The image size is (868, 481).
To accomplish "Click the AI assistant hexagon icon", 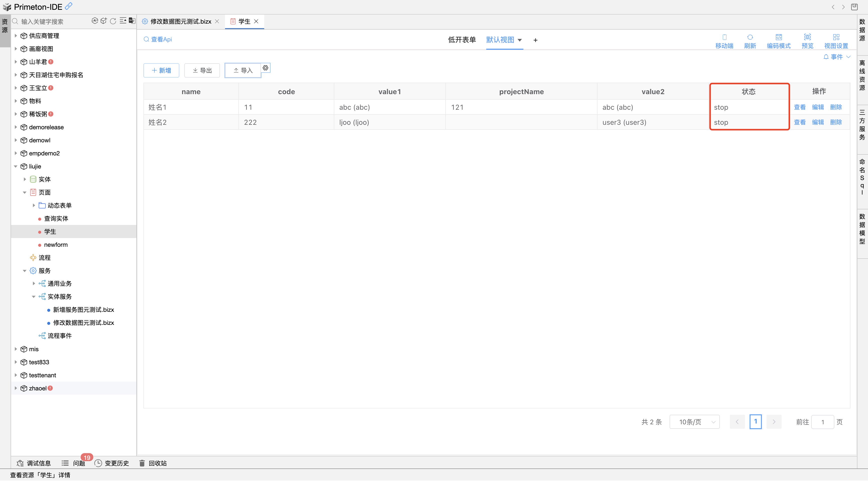I will tap(95, 21).
